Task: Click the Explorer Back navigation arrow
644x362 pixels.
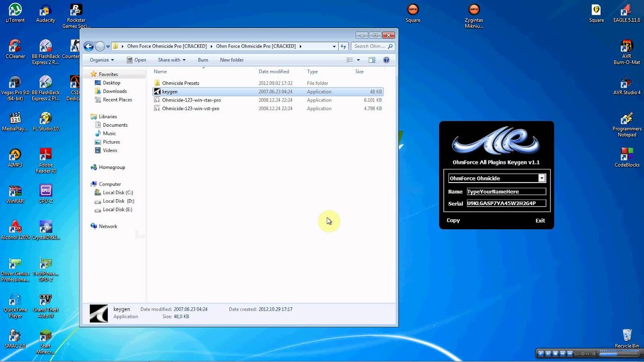Action: tap(89, 46)
